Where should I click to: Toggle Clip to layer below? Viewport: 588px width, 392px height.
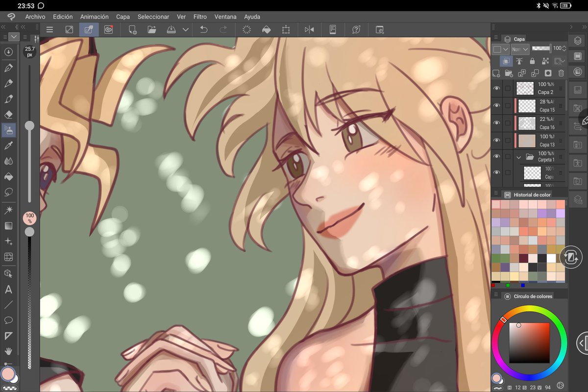pos(507,61)
